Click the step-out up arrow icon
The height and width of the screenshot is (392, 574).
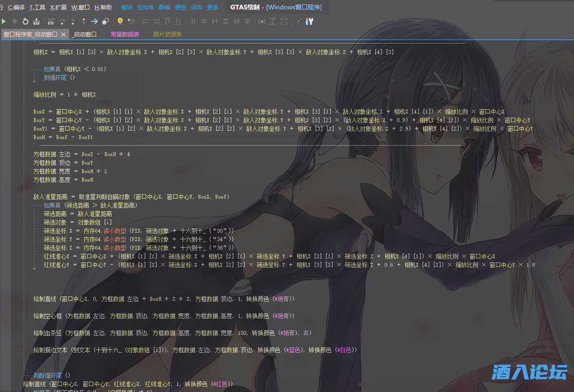coord(84,21)
